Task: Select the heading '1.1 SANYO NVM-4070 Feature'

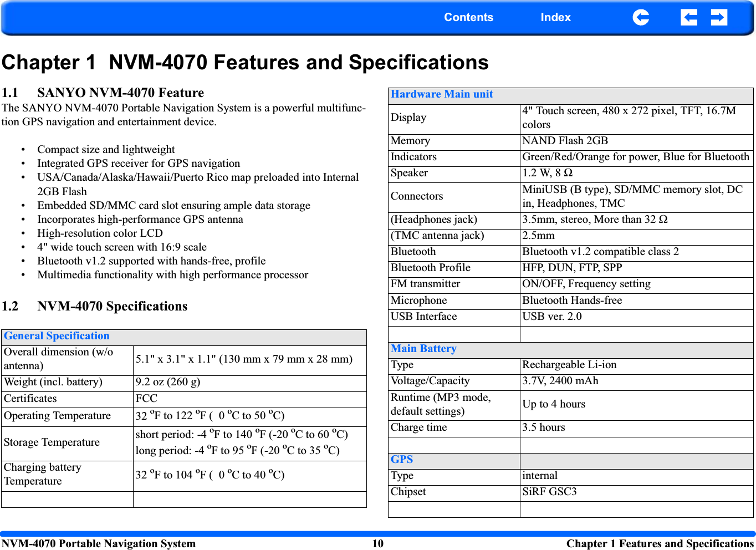Action: [x=103, y=93]
